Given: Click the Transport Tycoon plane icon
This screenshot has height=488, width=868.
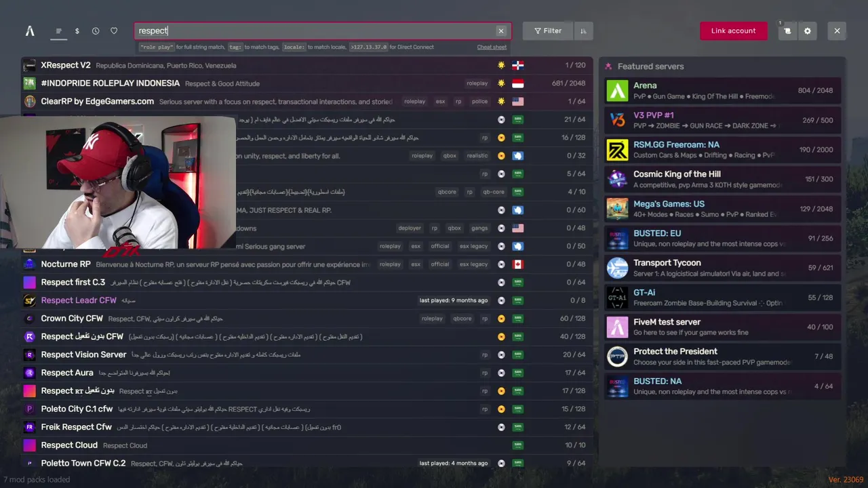Looking at the screenshot, I should tap(617, 268).
